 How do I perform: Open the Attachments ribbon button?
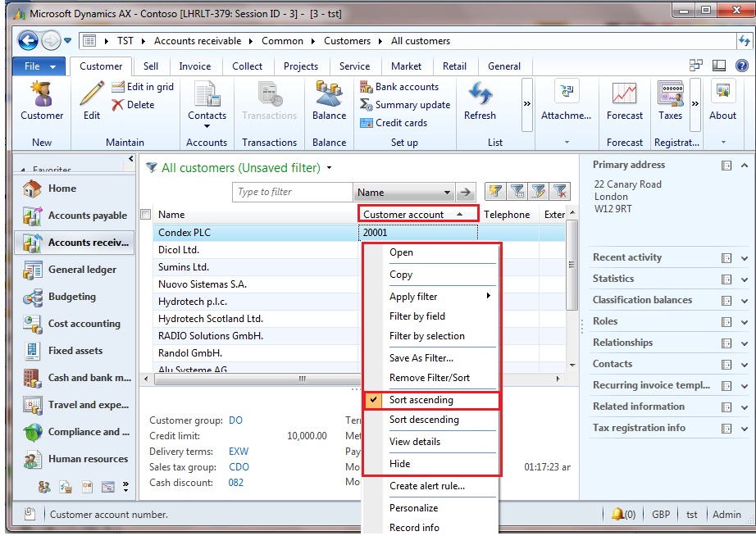point(566,100)
